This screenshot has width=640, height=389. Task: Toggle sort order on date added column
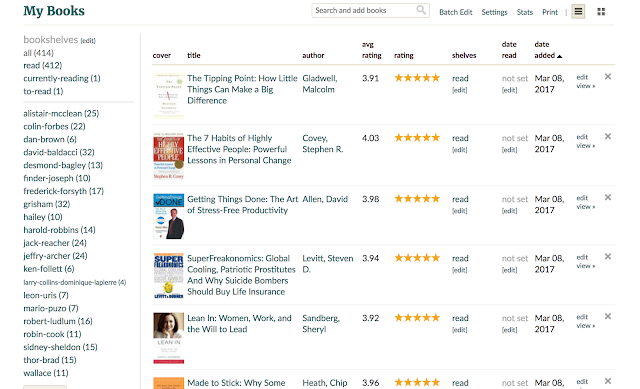[x=548, y=50]
